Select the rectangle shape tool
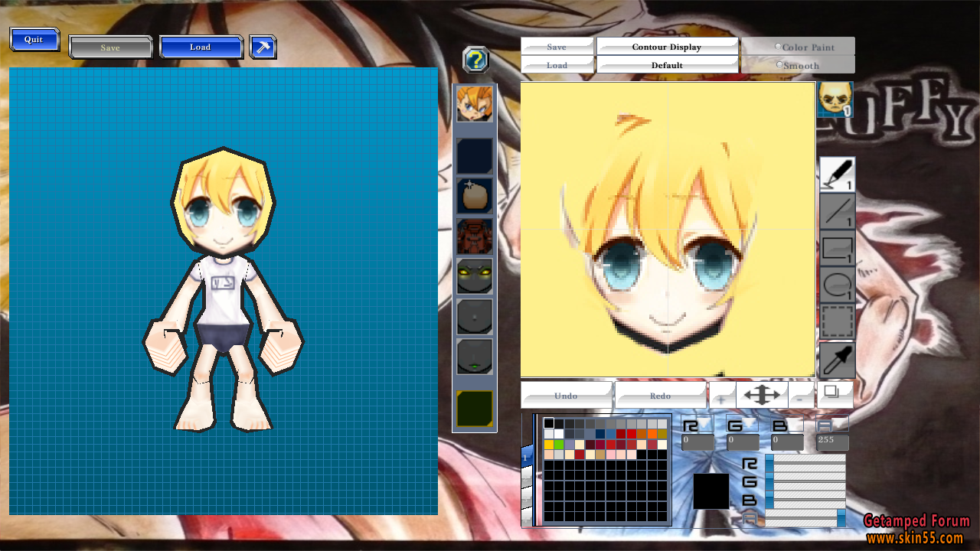980x551 pixels. coord(837,249)
